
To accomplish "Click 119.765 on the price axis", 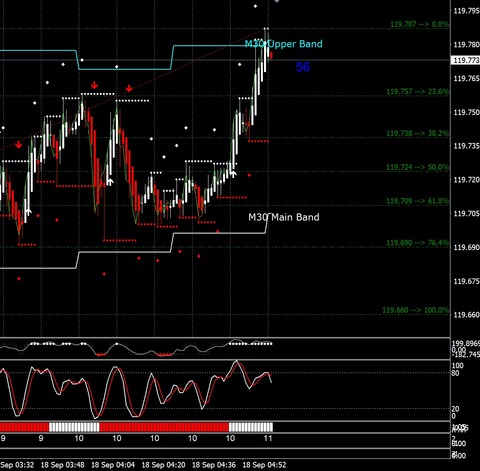I will pos(466,79).
